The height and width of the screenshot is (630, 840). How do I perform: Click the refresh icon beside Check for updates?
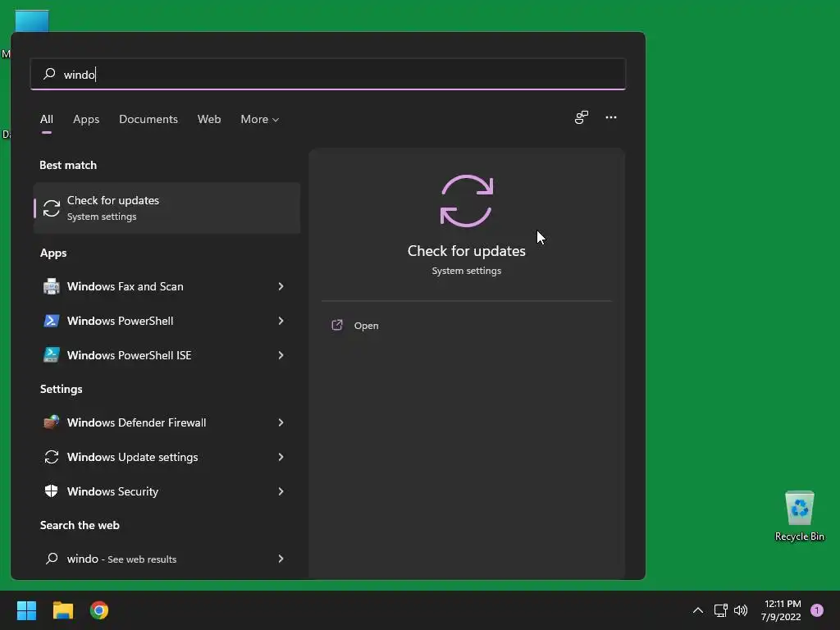click(52, 208)
